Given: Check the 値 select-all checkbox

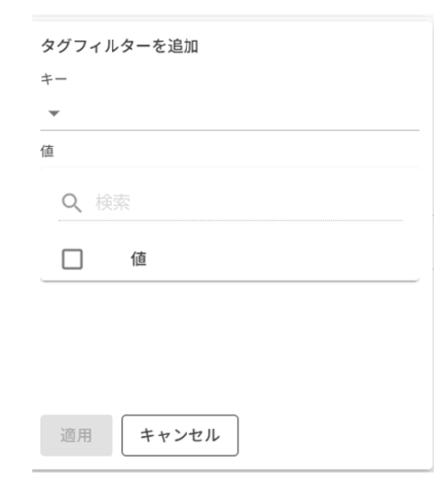Looking at the screenshot, I should tap(72, 259).
